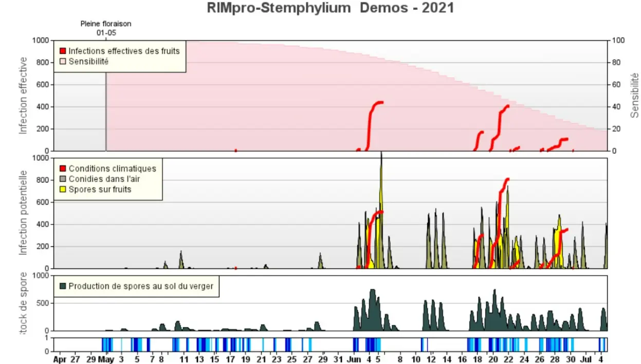Screen dimensions: 641x364
Task: Click the '17' date tick in May
Action: tap(230, 359)
